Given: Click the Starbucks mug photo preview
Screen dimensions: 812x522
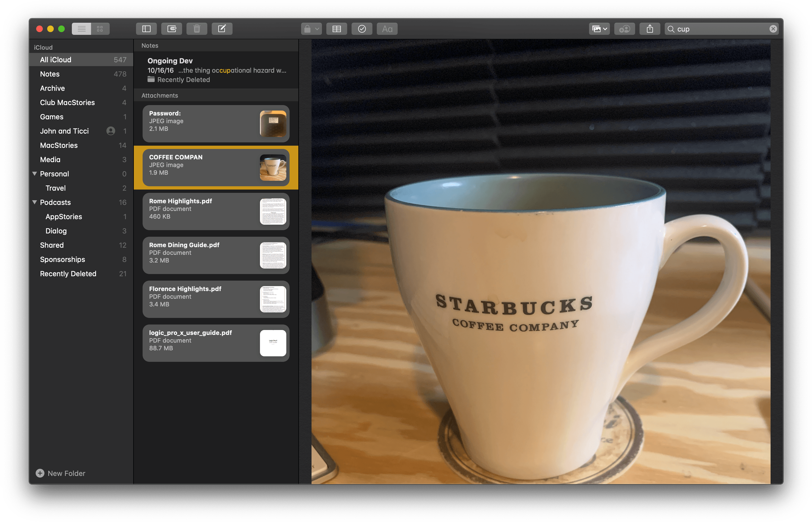Looking at the screenshot, I should click(541, 261).
